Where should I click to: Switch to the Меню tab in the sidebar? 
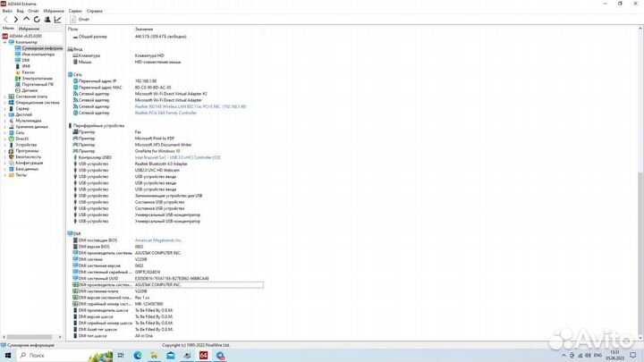8,29
